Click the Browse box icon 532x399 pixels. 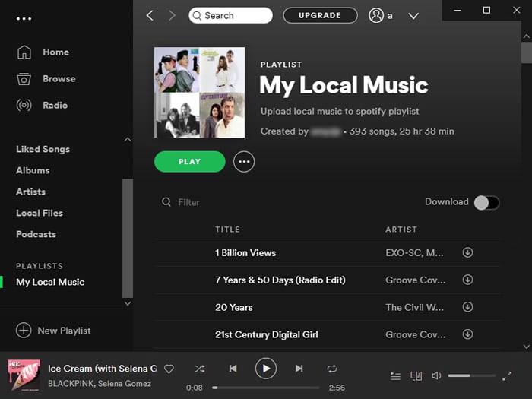pyautogui.click(x=24, y=79)
